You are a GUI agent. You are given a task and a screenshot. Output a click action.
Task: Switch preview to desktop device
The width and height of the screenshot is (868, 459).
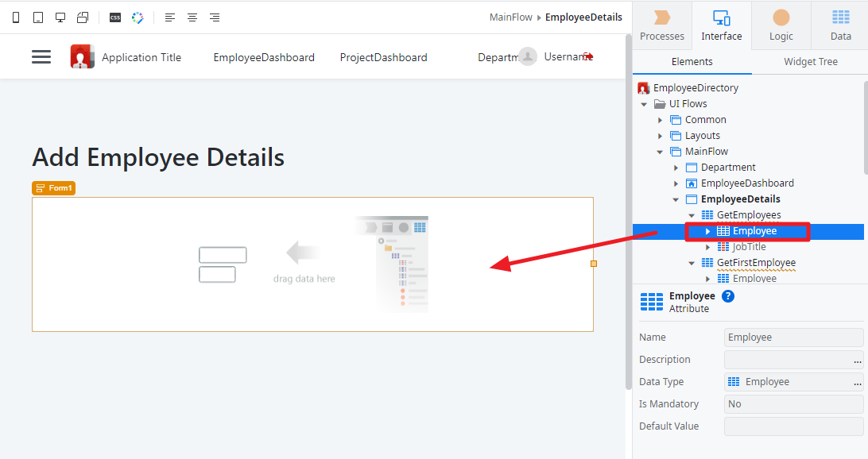pyautogui.click(x=60, y=17)
